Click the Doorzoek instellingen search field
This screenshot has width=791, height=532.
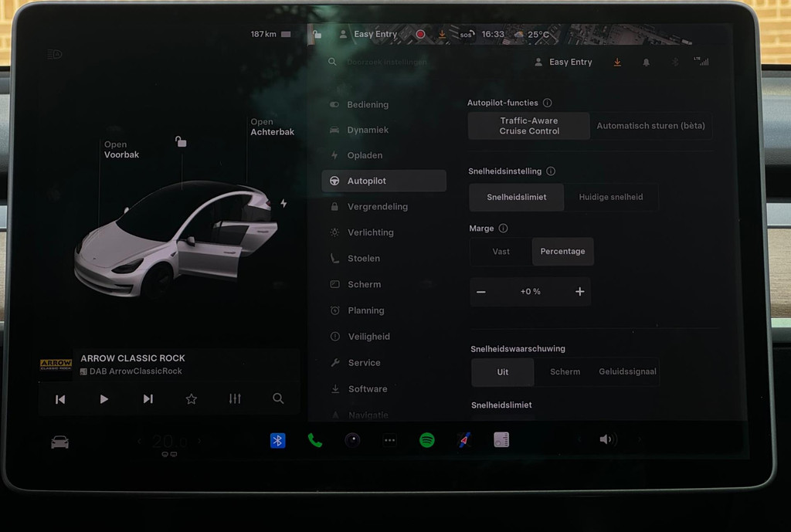pos(386,62)
